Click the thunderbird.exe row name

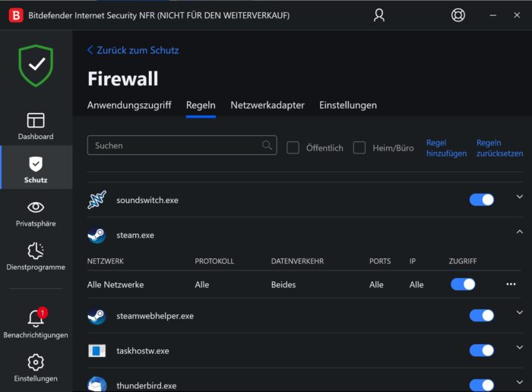coord(146,386)
